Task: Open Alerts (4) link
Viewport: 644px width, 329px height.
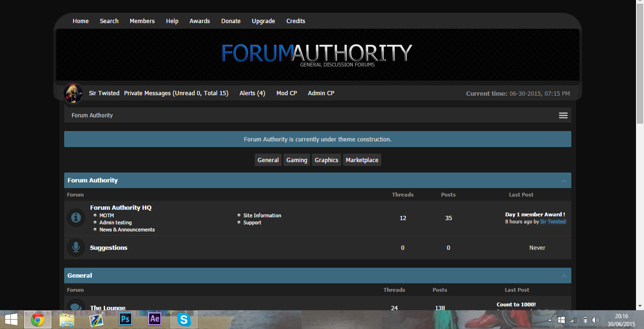Action: [252, 93]
